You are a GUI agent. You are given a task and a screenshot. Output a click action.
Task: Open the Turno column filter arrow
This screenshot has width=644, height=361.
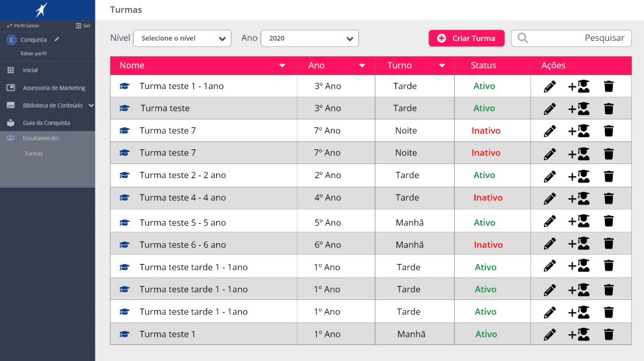click(x=441, y=65)
